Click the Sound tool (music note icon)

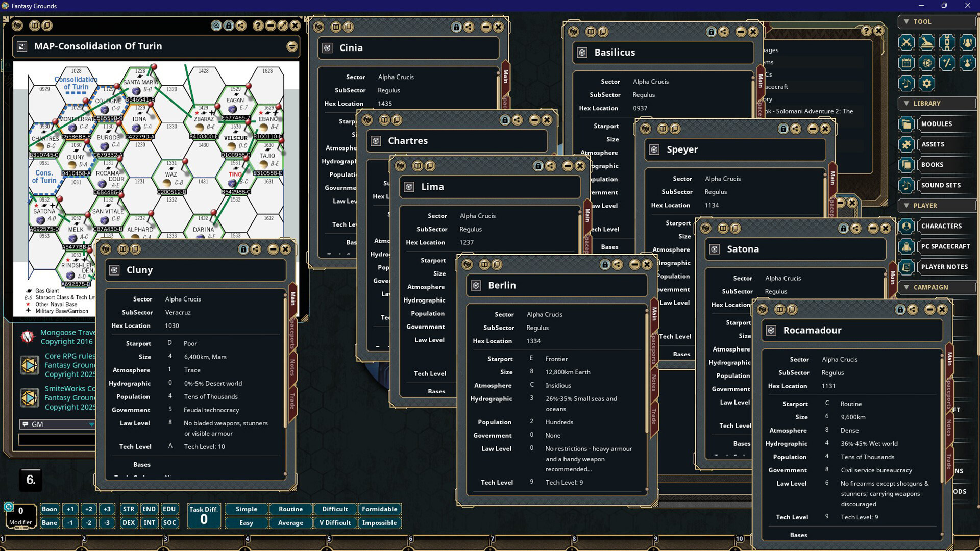(x=906, y=83)
